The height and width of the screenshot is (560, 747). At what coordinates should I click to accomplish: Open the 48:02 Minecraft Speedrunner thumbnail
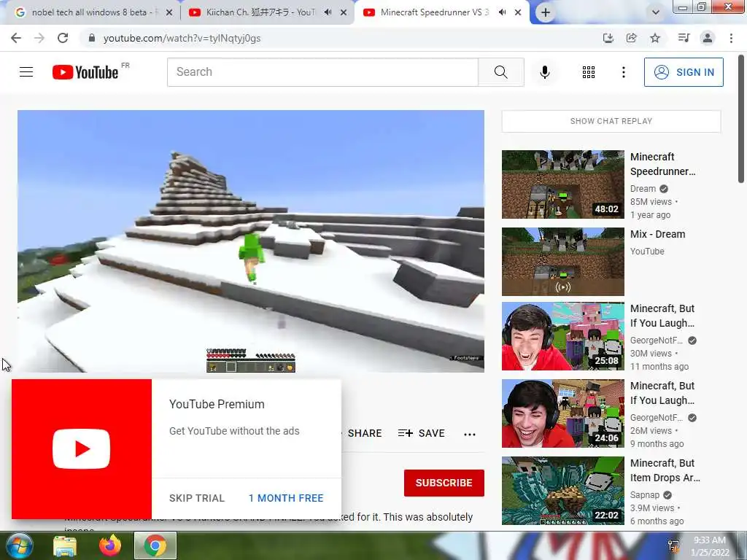[x=562, y=184]
